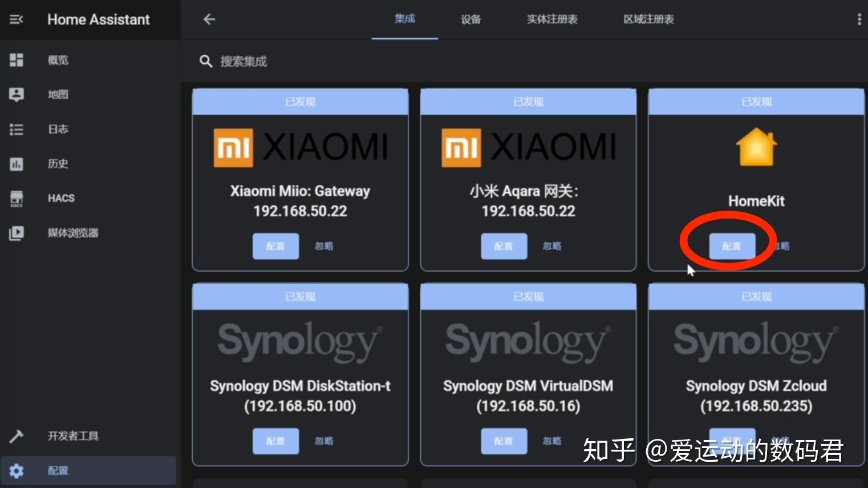Configure the 小米 Aqara 网关 integration
This screenshot has width=868, height=488.
[x=504, y=246]
